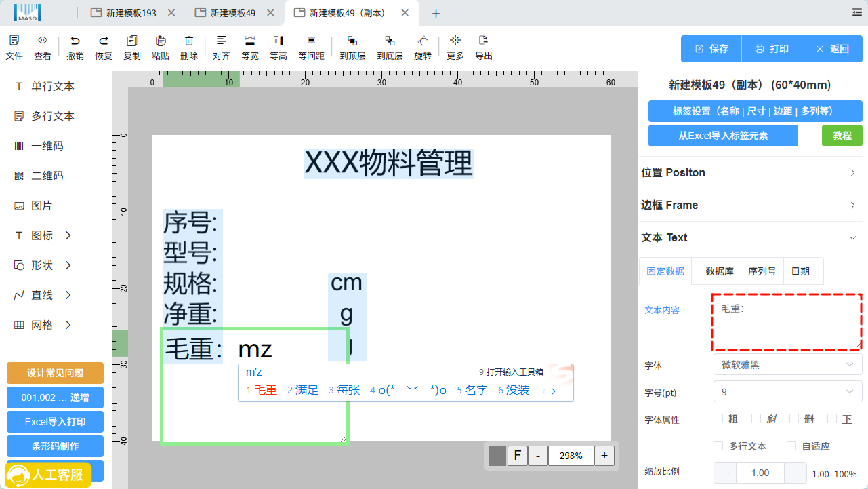Apply 等宽 equal width tool

pos(250,41)
